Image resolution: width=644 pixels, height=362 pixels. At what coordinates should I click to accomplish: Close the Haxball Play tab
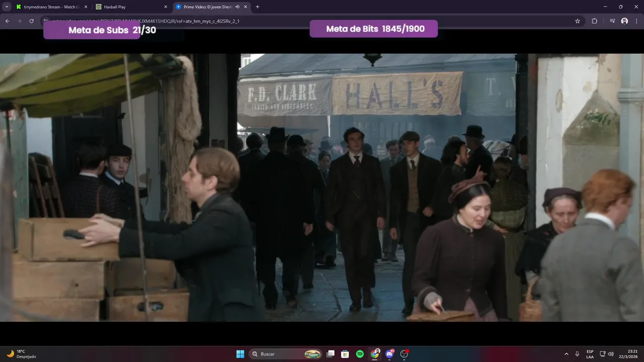tap(166, 7)
